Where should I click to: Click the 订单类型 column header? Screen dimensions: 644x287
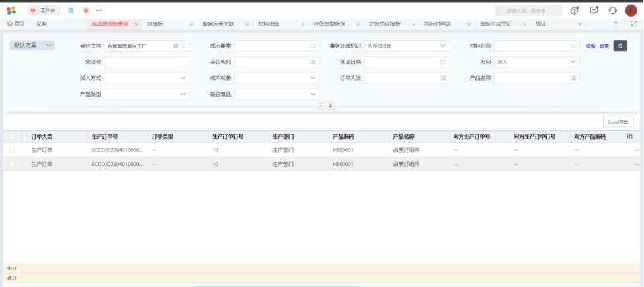(x=162, y=137)
